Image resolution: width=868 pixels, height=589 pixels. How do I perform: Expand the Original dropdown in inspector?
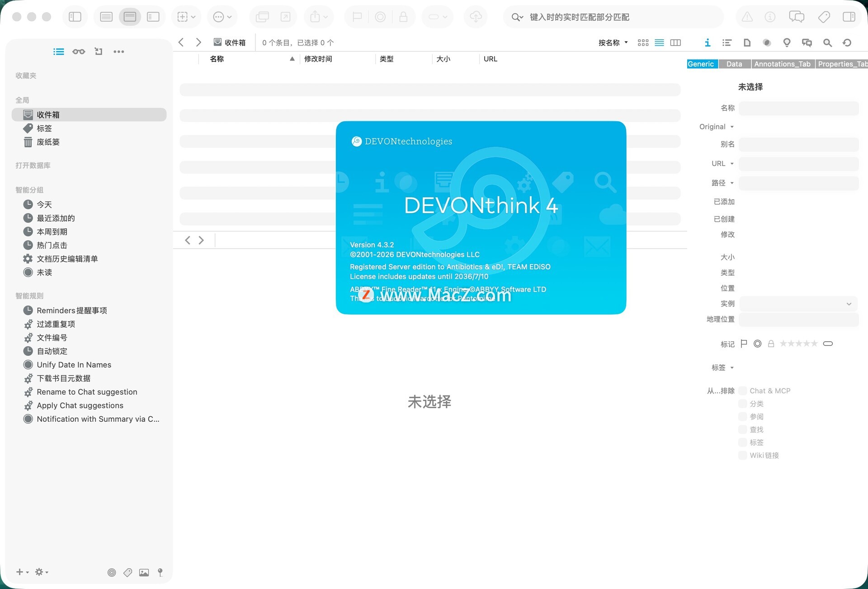pyautogui.click(x=717, y=127)
